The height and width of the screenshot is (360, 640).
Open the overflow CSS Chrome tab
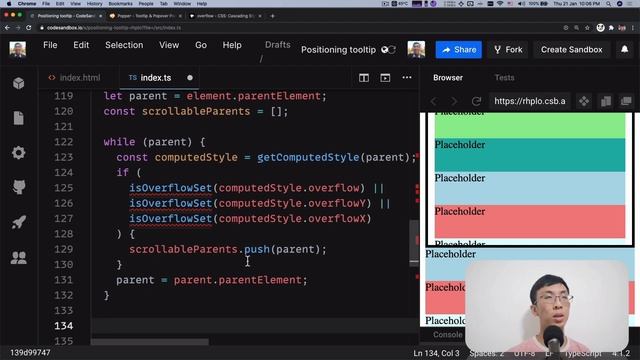pos(224,16)
